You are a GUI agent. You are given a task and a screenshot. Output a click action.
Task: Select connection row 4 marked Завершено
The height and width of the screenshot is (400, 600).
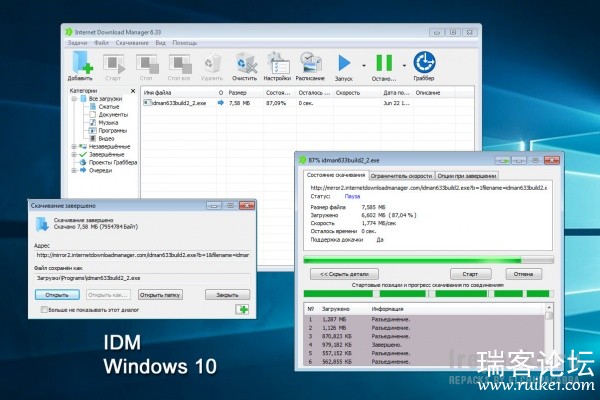tap(424, 344)
